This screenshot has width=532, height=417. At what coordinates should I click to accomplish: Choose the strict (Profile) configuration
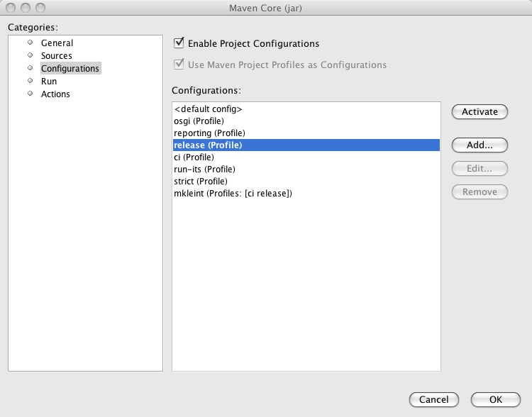[x=201, y=181]
